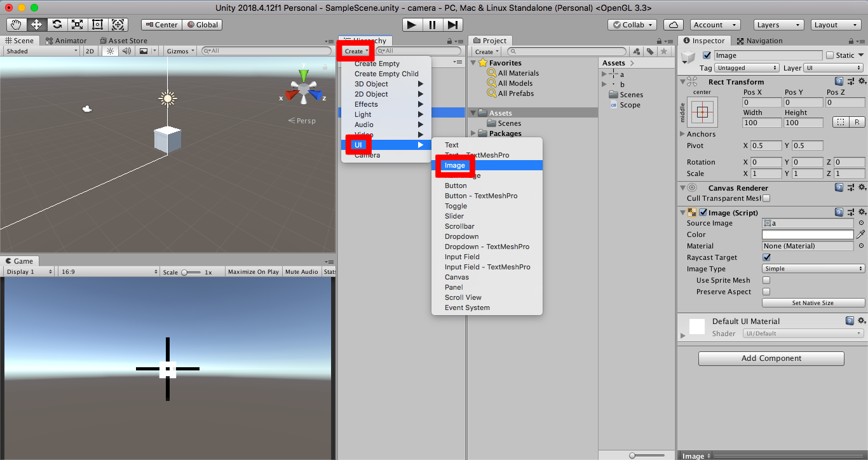This screenshot has height=460, width=868.
Task: Toggle Blueprint mode dotted-square button
Action: tap(840, 122)
